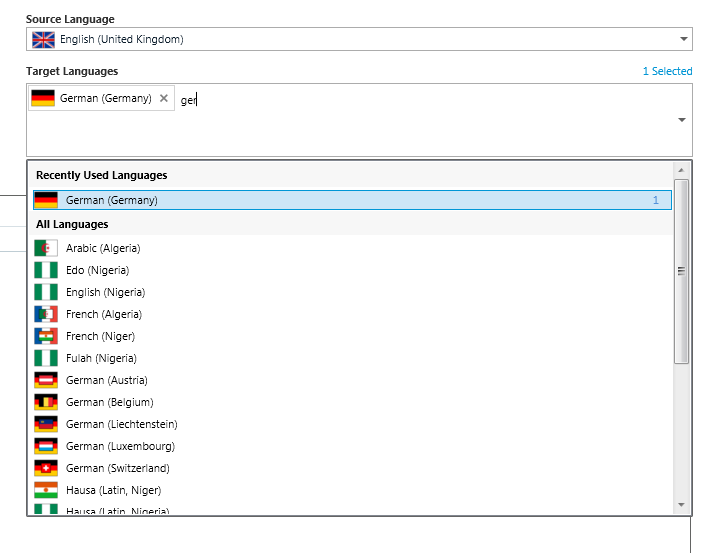Remove the German (Germany) target language tag
Viewport: 709px width, 553px height.
click(x=164, y=98)
